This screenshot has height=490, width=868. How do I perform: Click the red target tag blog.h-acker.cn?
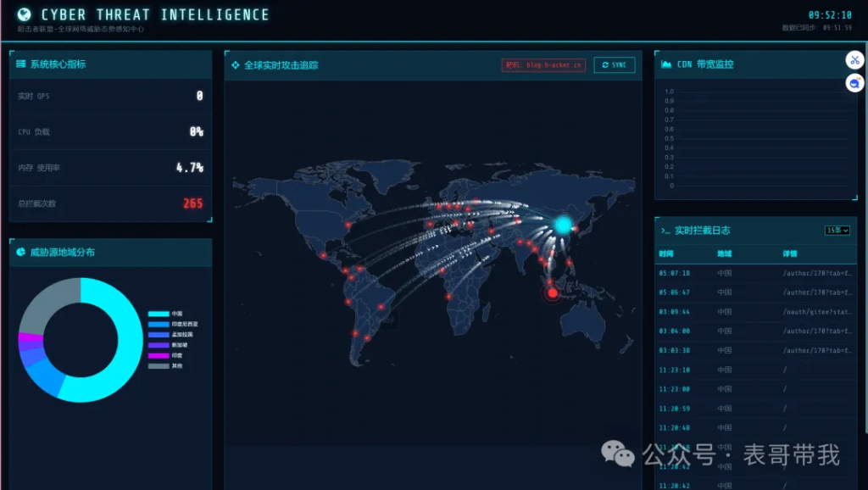click(543, 65)
